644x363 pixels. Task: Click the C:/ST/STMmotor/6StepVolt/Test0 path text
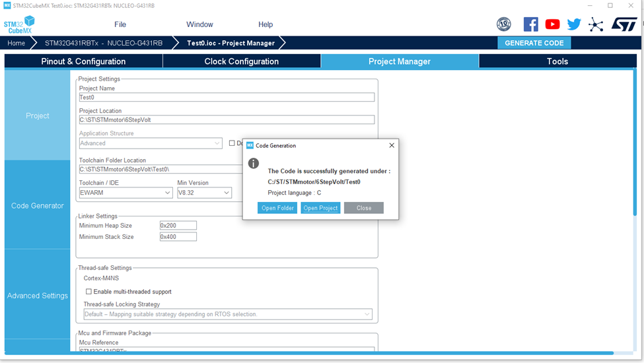(314, 181)
